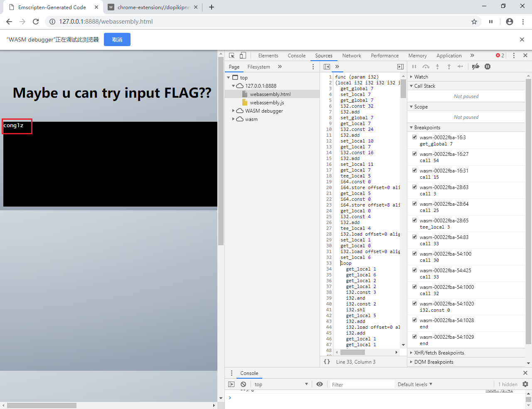The image size is (532, 409).
Task: Click the deactivate breakpoints icon
Action: click(476, 67)
